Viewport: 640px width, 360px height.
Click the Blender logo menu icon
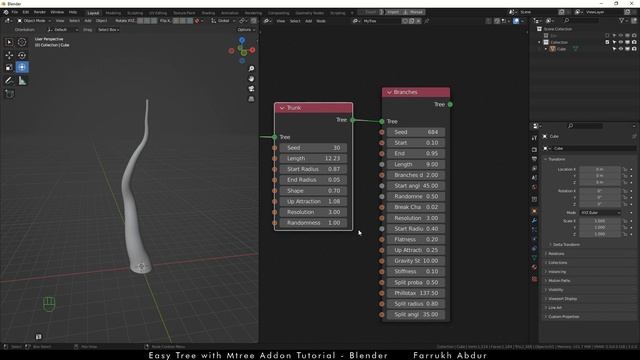[x=6, y=12]
